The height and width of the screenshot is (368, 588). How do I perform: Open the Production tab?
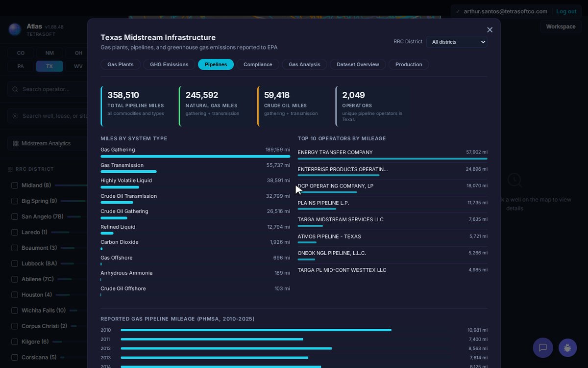409,64
